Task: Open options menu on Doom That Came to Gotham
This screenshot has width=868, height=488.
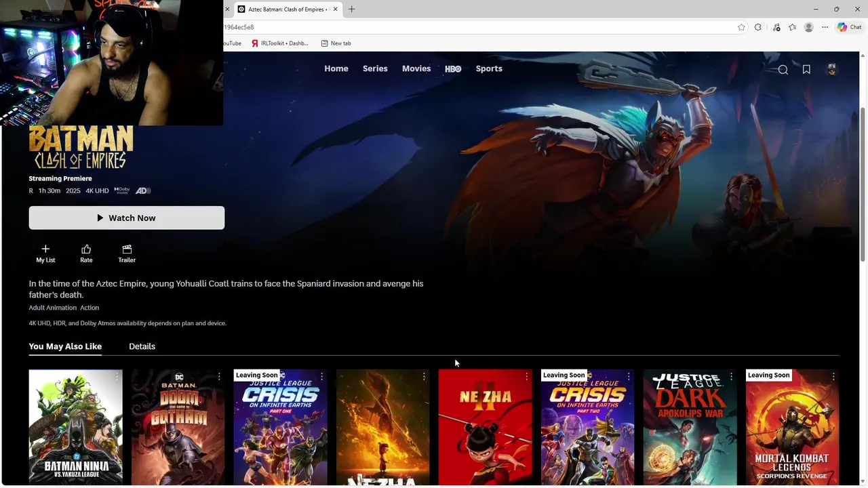Action: pos(219,376)
